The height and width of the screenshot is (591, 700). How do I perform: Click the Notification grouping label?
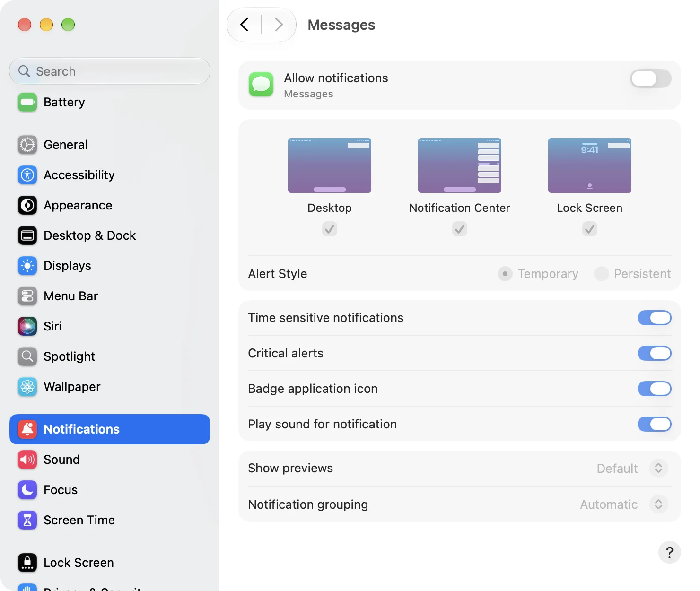[x=308, y=504]
